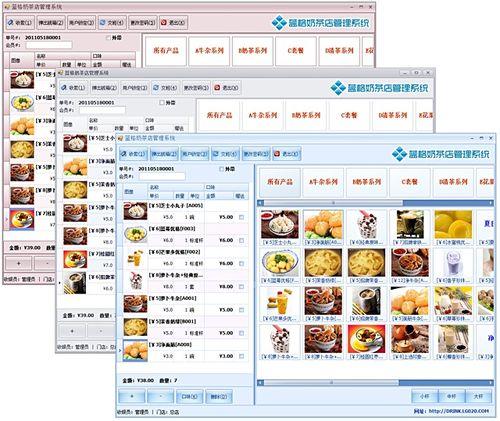
Task: Check box on 萝卜牛杂[A001] order row
Action: click(x=241, y=310)
